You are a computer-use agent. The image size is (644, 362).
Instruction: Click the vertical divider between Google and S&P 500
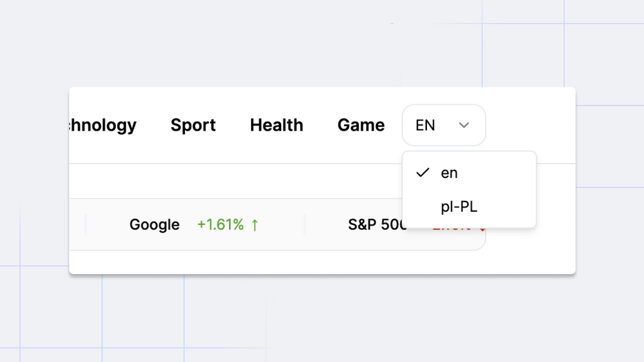point(304,224)
